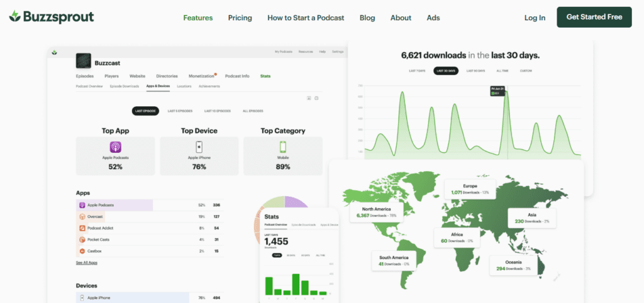The width and height of the screenshot is (644, 303).
Task: Click the Apple iPhone icon under Top Device
Action: pyautogui.click(x=199, y=147)
